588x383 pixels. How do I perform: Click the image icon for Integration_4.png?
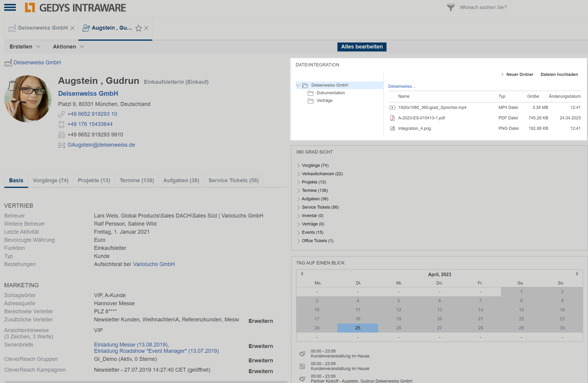coord(392,129)
